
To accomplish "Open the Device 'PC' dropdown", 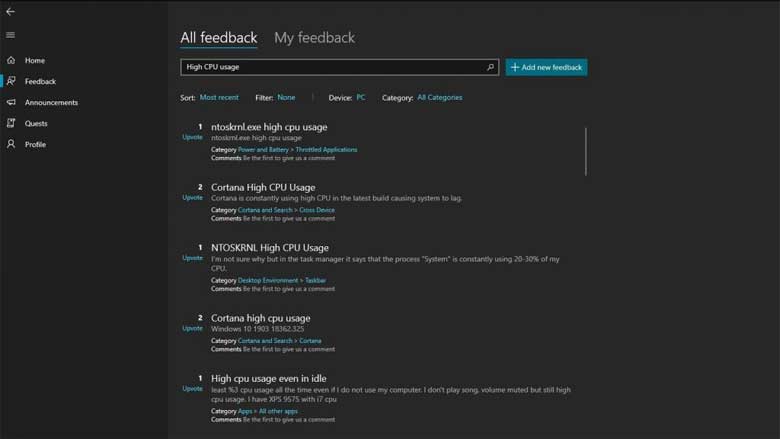I will 361,98.
